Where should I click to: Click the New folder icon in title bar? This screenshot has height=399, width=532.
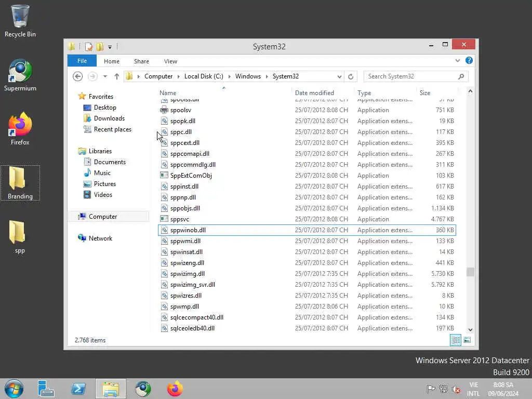click(x=100, y=46)
